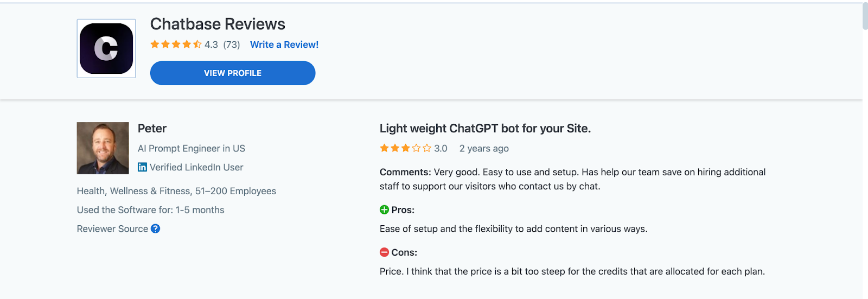Viewport: 868px width, 299px height.
Task: Click the Reviewer Source help icon
Action: [156, 228]
